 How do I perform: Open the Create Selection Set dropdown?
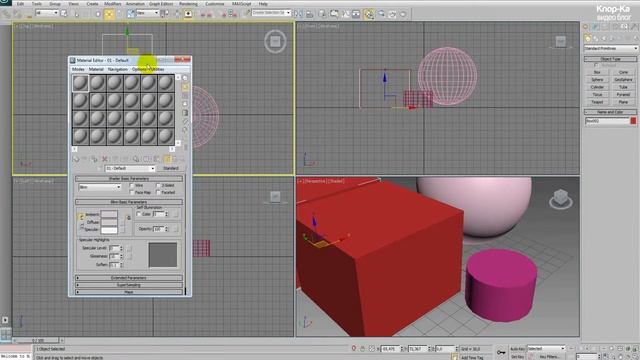pos(271,13)
